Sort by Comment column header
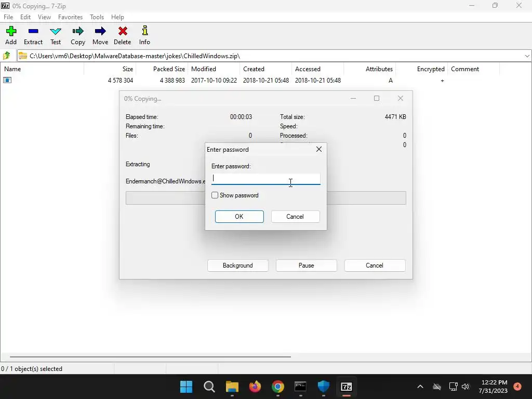Image resolution: width=532 pixels, height=399 pixels. (x=473, y=69)
